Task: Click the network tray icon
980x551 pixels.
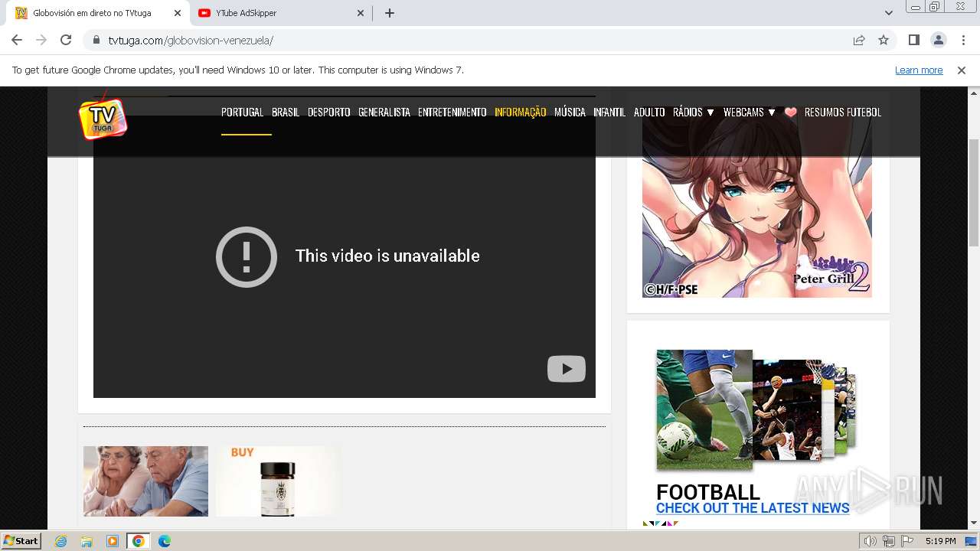Action: (889, 541)
